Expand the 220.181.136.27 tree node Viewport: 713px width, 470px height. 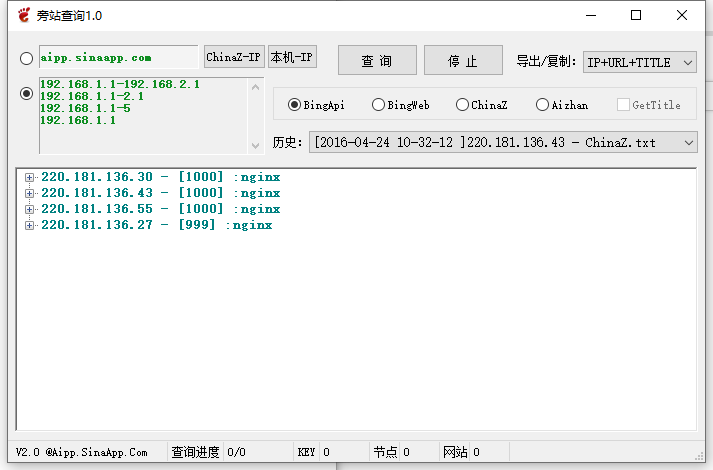30,225
